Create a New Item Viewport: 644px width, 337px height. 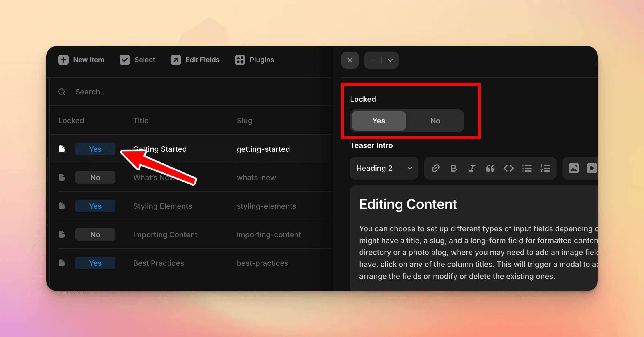[x=81, y=60]
